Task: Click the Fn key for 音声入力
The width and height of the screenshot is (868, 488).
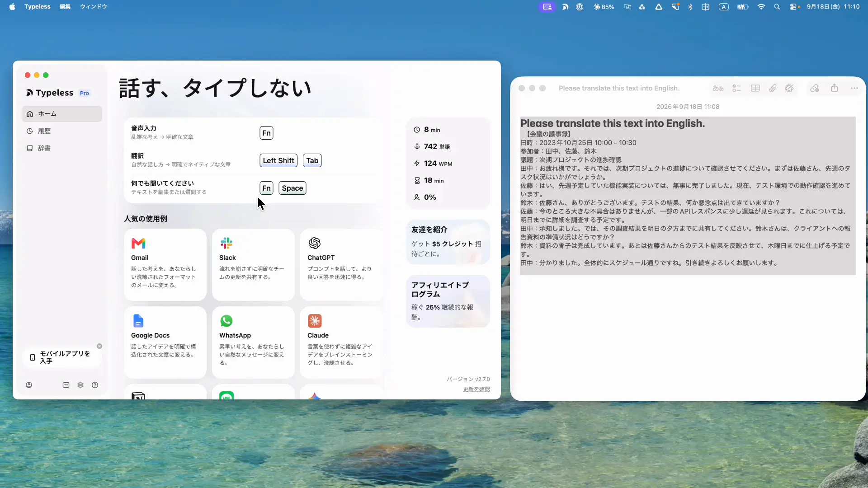Action: click(x=266, y=133)
